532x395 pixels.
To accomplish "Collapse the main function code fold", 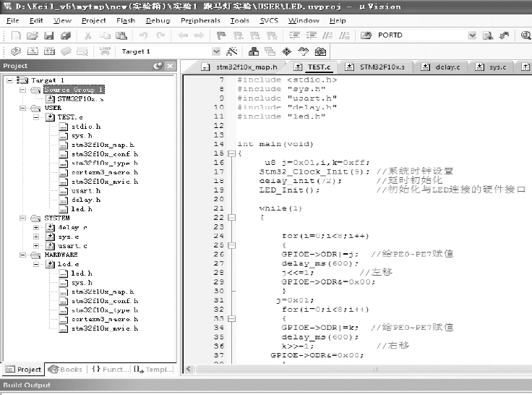I will (x=231, y=153).
